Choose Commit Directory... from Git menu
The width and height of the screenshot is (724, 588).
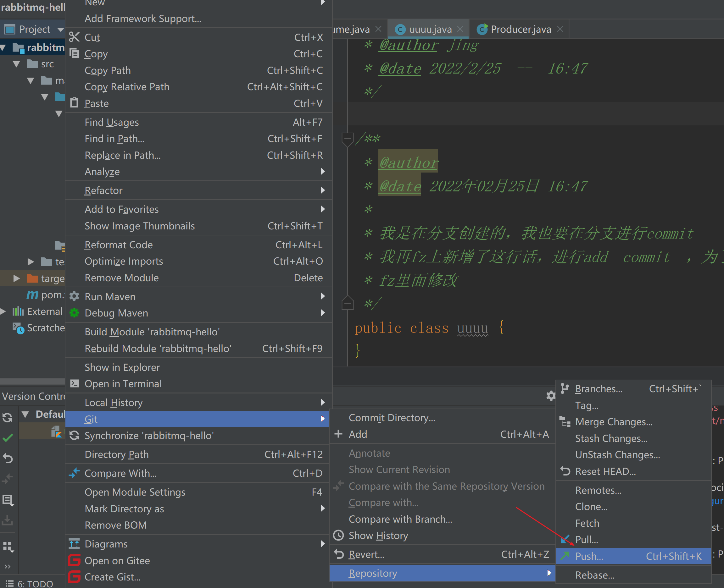point(392,418)
